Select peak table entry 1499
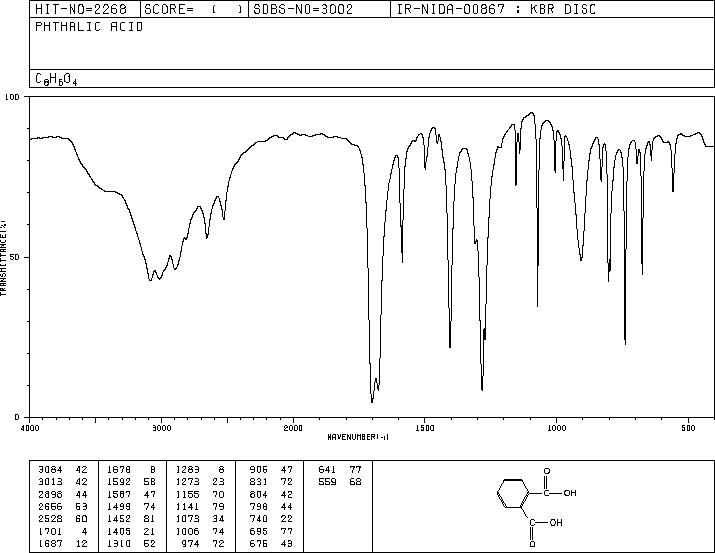This screenshot has width=715, height=553. [x=119, y=506]
